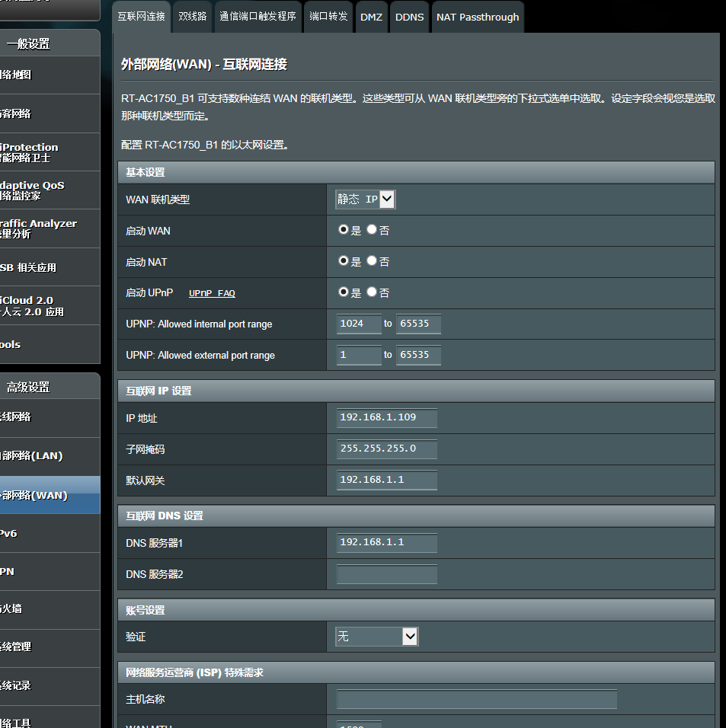Screen dimensions: 726x728
Task: Open 系统管理 sidebar item
Action: (x=50, y=647)
